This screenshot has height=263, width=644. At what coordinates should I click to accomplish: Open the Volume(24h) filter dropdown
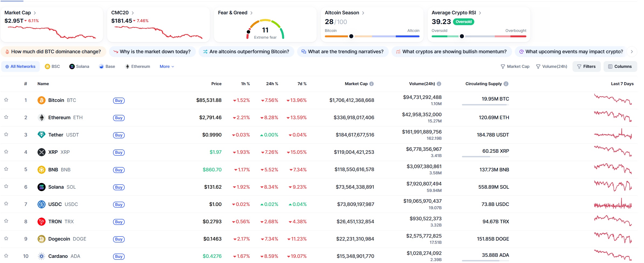[x=551, y=66]
